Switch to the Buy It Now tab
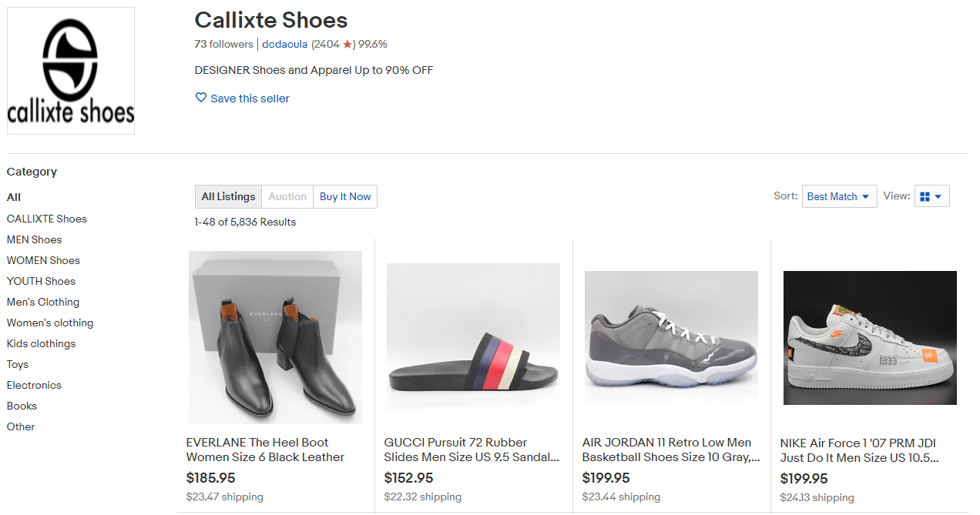The image size is (980, 515). (344, 196)
